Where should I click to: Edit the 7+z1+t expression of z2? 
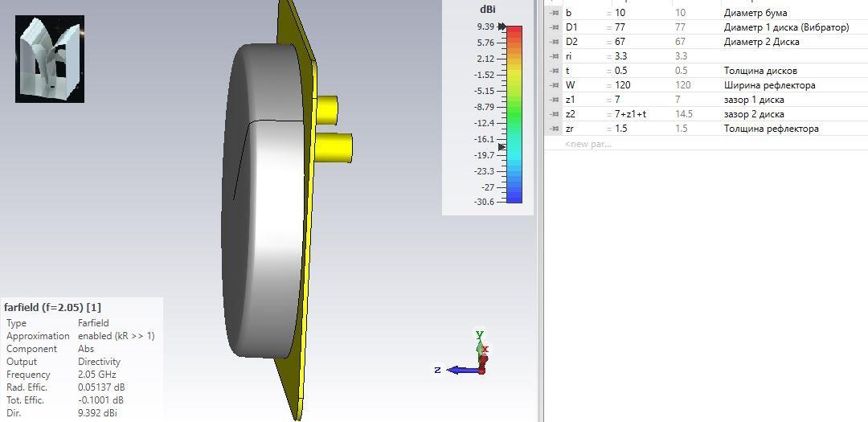click(x=631, y=114)
